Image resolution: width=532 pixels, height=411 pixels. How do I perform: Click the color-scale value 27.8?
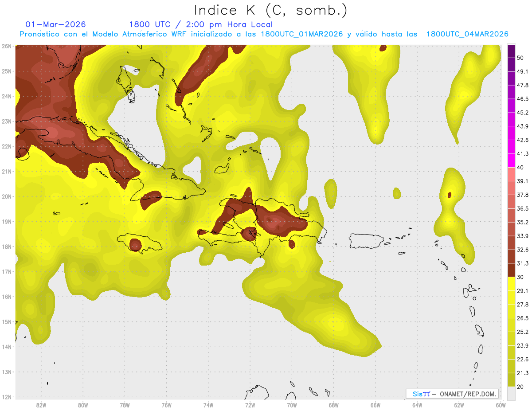(x=522, y=305)
